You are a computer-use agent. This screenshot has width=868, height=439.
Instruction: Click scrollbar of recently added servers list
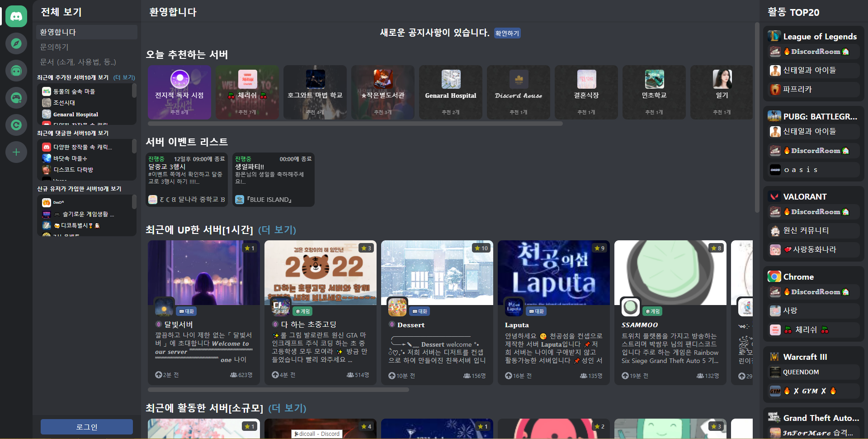click(134, 91)
